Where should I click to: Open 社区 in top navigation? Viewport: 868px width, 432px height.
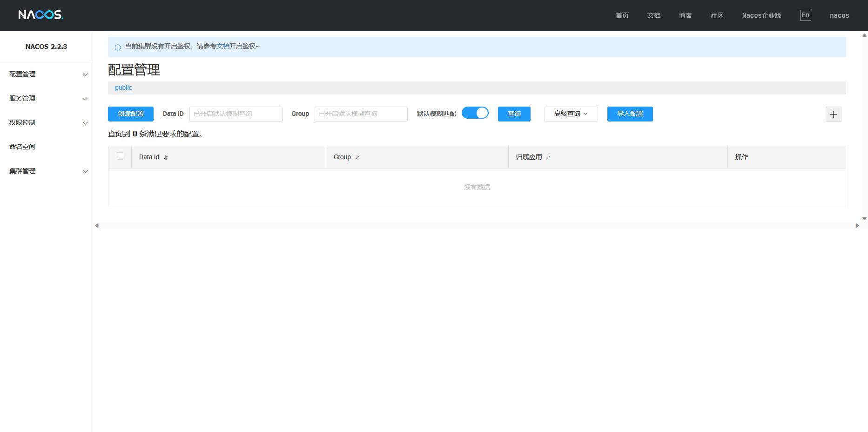(717, 15)
